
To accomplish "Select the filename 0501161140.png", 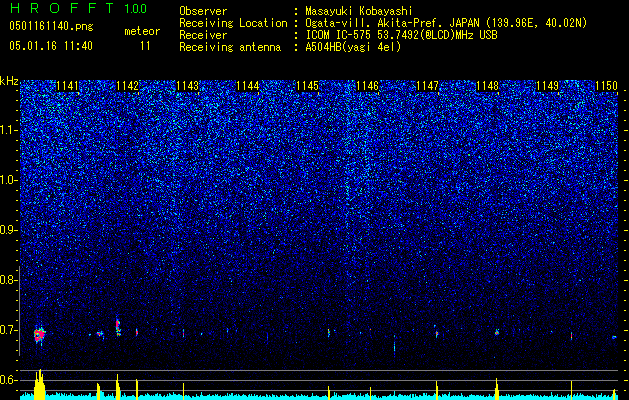I will pos(51,27).
